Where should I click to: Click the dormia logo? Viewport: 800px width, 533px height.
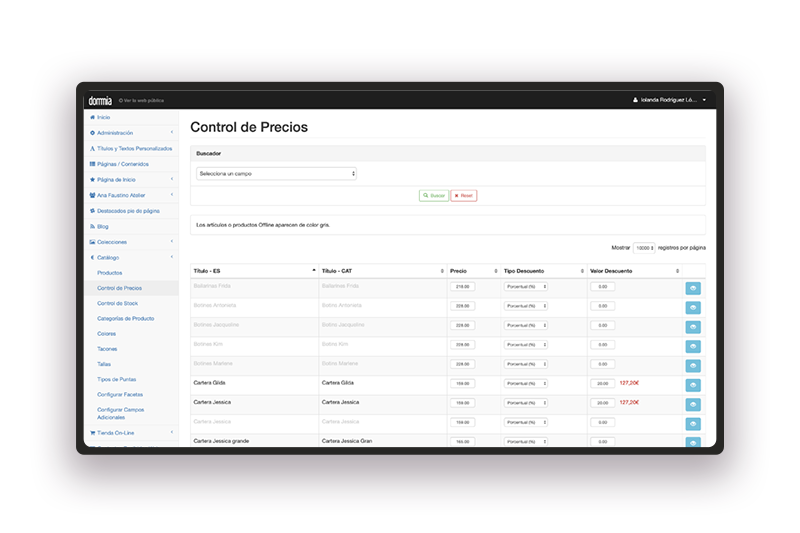(x=100, y=100)
